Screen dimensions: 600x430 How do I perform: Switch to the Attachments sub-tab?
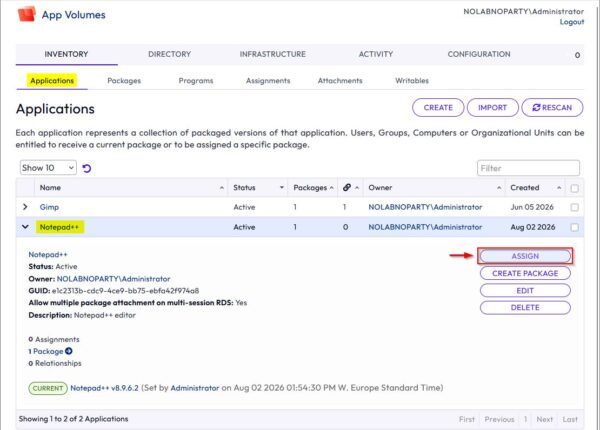(340, 81)
